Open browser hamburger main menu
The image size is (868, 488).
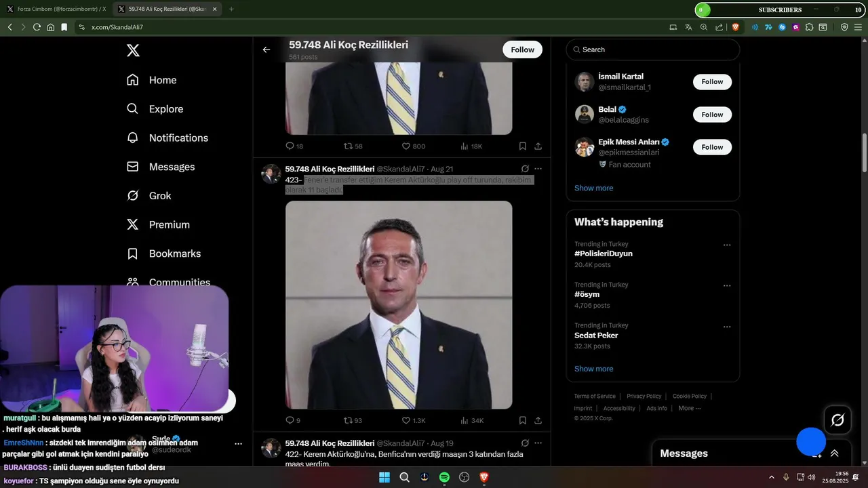(858, 27)
